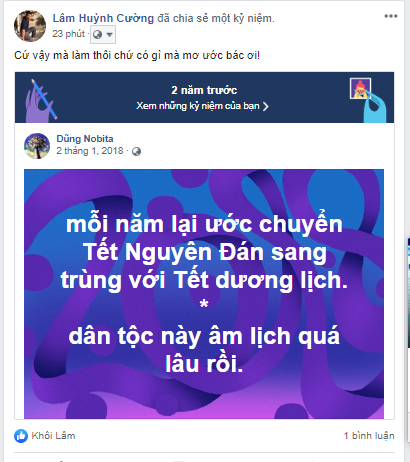Open Lâm Huỳnh Cường's profile name link
Viewport: 410px width, 462px height.
coord(103,18)
